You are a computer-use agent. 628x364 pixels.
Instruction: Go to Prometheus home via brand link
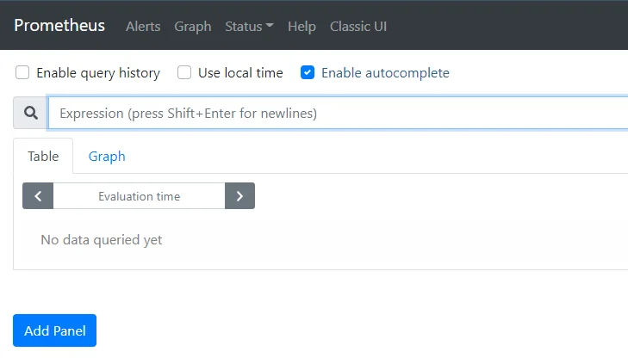click(59, 26)
